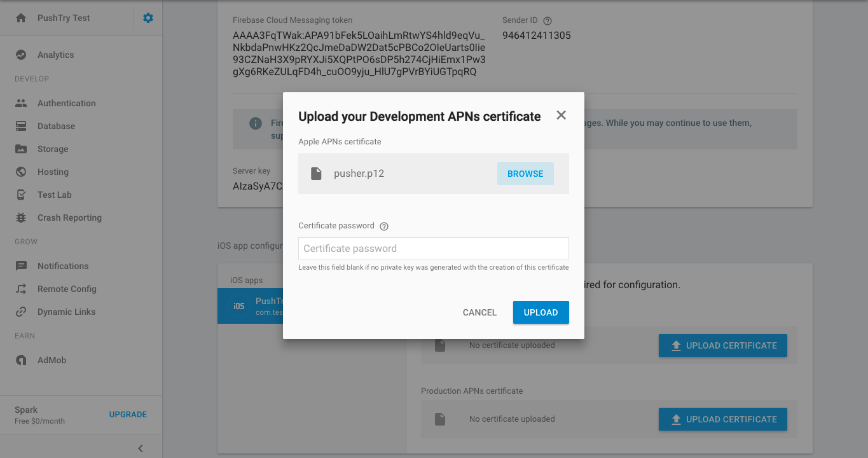Confirm with the Upload button
Viewport: 868px width, 458px height.
click(x=541, y=312)
